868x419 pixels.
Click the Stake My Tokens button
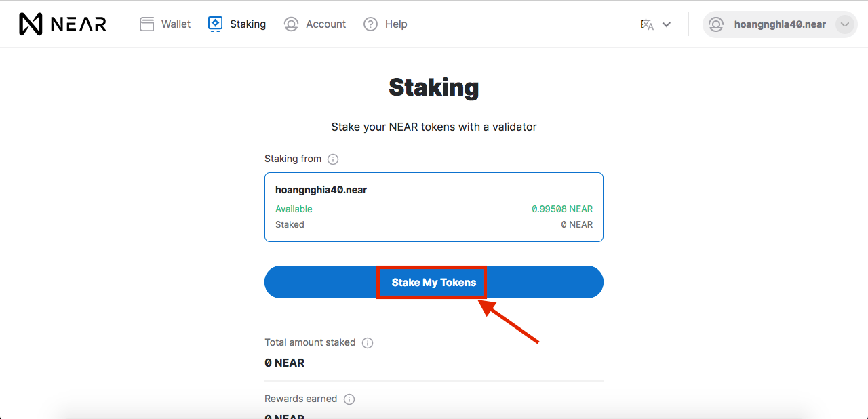point(432,281)
